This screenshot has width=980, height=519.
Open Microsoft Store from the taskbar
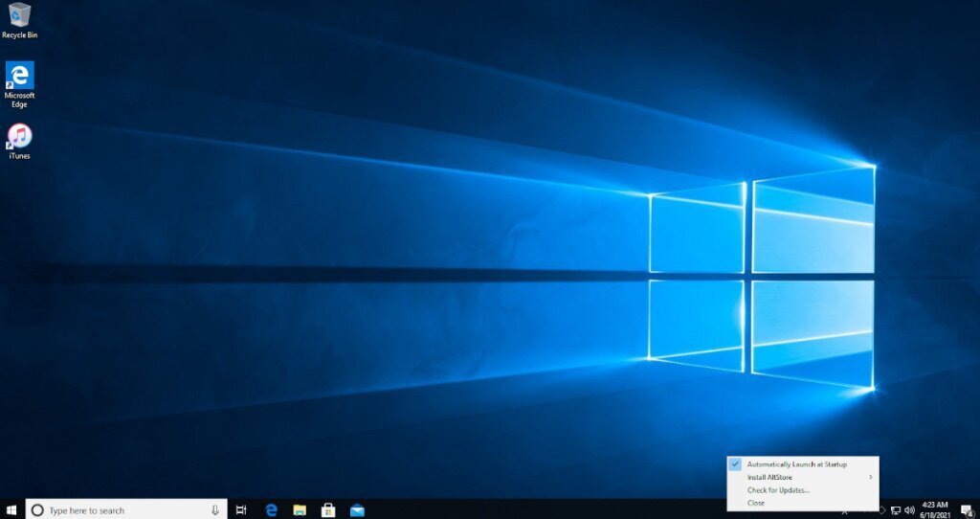click(328, 510)
